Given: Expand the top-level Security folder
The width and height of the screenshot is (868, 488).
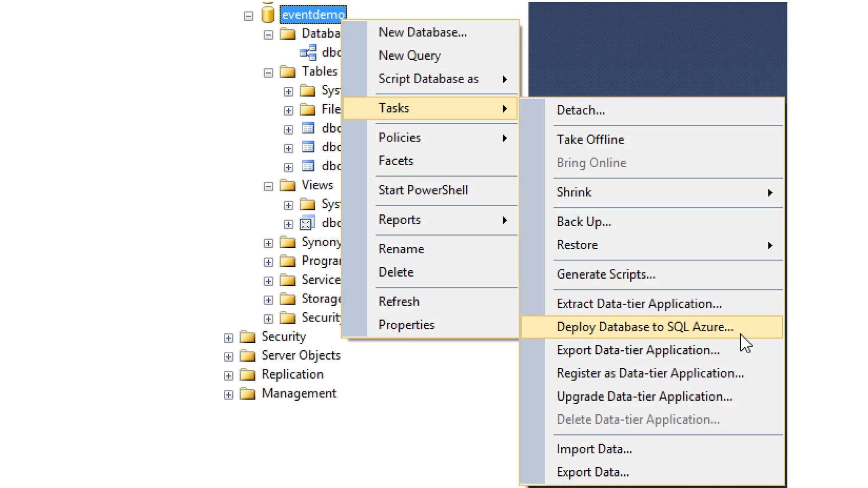Looking at the screenshot, I should pos(228,338).
